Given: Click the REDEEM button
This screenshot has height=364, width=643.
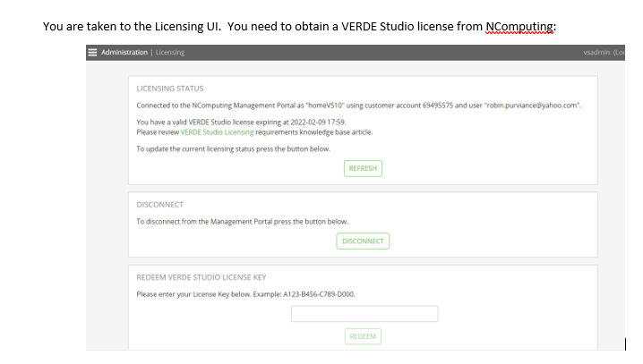Looking at the screenshot, I should click(363, 336).
